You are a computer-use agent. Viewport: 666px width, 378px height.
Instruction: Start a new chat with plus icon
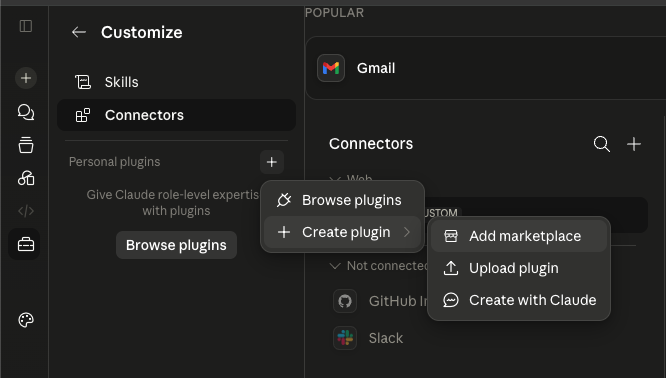(26, 78)
